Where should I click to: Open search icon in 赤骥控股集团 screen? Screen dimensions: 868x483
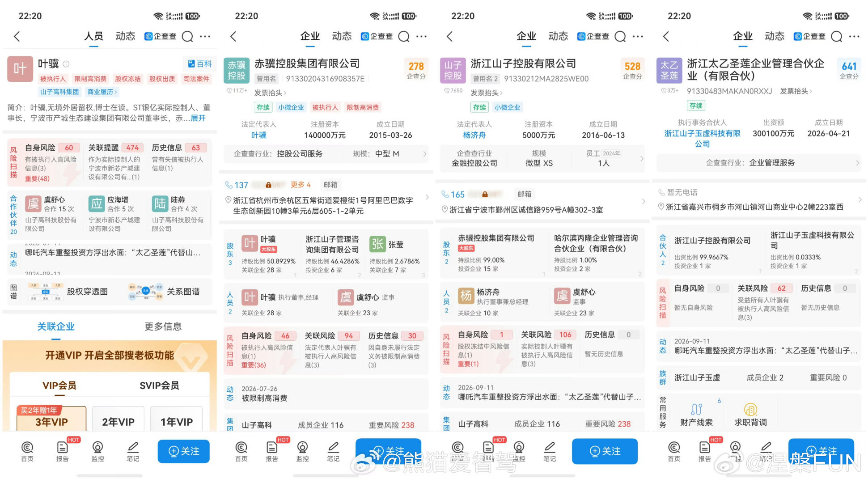click(404, 36)
